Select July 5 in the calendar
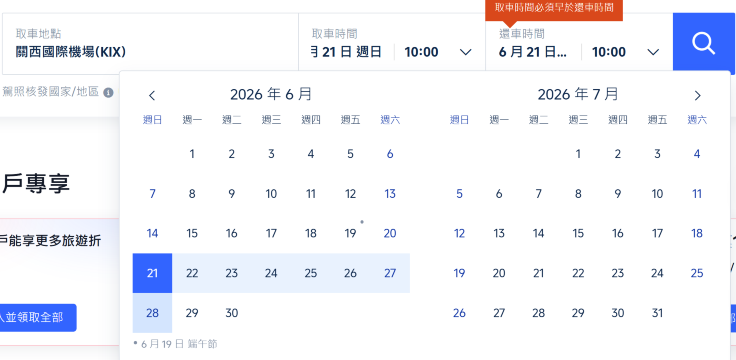The height and width of the screenshot is (360, 736). click(460, 194)
